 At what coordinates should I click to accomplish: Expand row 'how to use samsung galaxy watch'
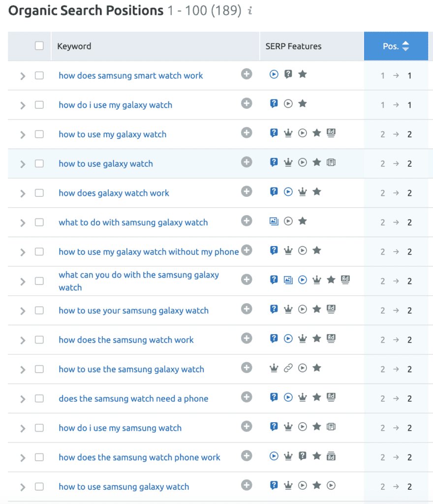click(x=23, y=487)
